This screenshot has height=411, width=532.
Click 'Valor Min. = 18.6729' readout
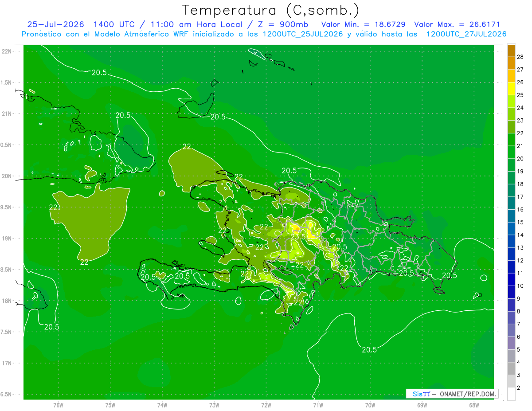pos(363,24)
